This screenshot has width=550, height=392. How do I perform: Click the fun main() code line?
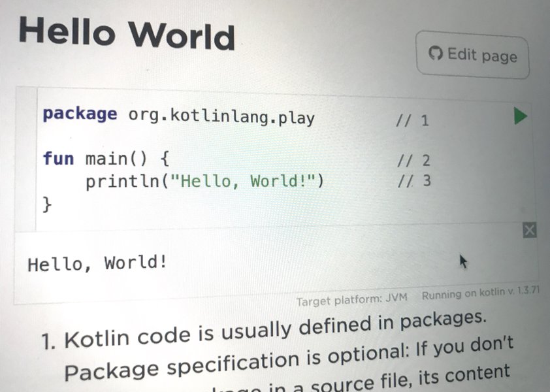(x=105, y=158)
